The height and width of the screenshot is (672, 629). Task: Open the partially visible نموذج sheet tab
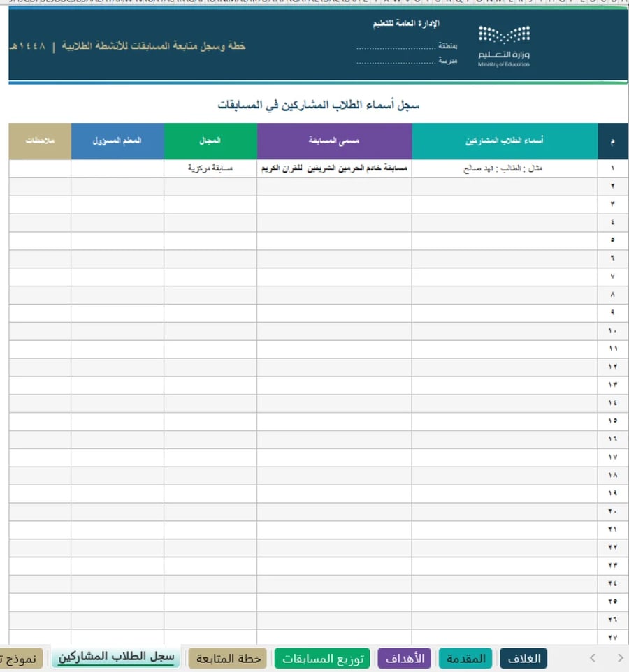pyautogui.click(x=20, y=659)
